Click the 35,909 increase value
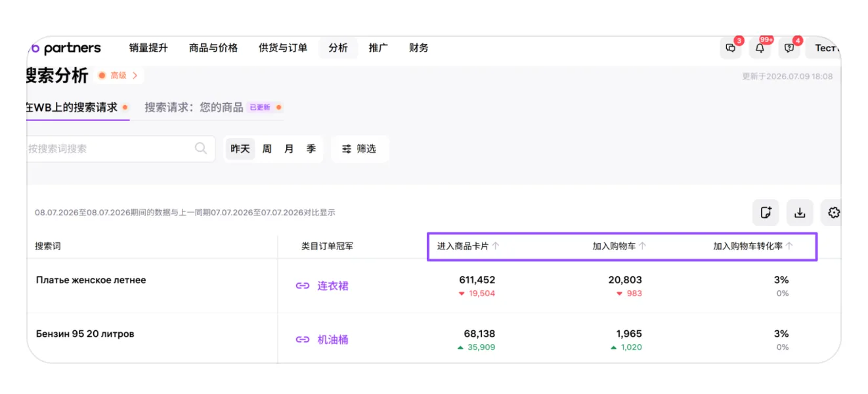The width and height of the screenshot is (868, 394). [482, 347]
